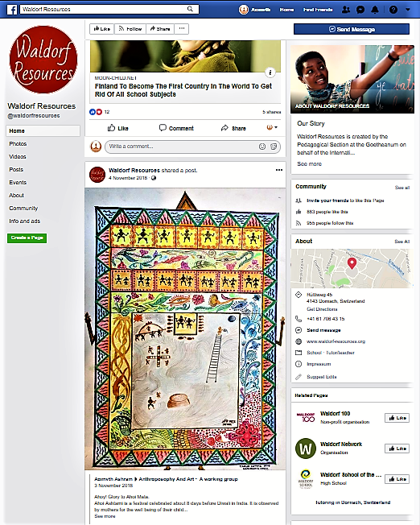The image size is (420, 525).
Task: Open the comment-as profile selector dropdown
Action: click(272, 127)
